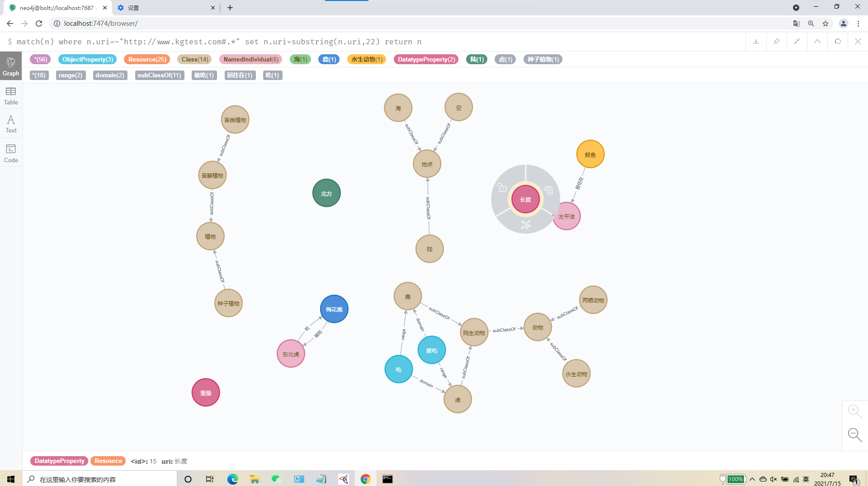The height and width of the screenshot is (486, 868).
Task: Dismiss the 长度 node via hide segment
Action: [548, 190]
